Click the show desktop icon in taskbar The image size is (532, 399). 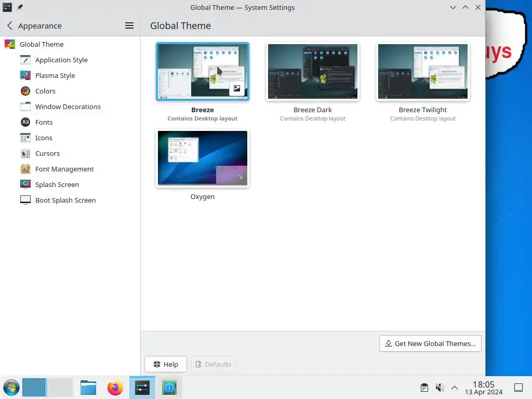(518, 388)
